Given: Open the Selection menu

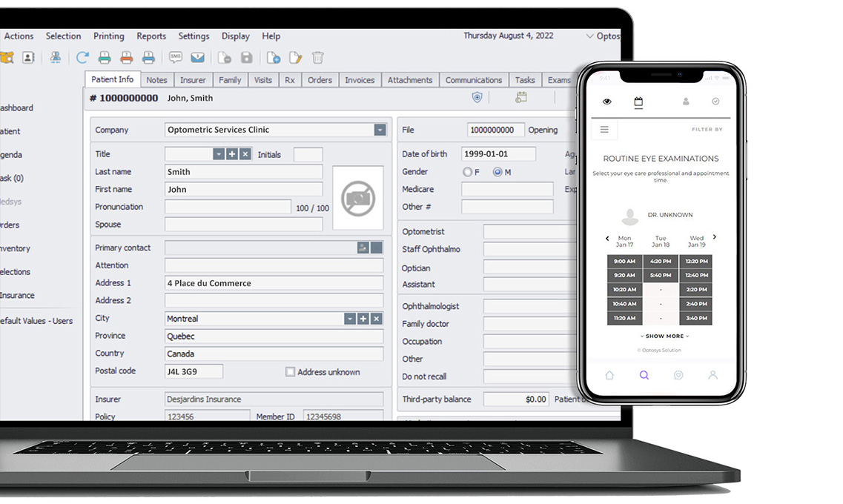Looking at the screenshot, I should (x=64, y=36).
